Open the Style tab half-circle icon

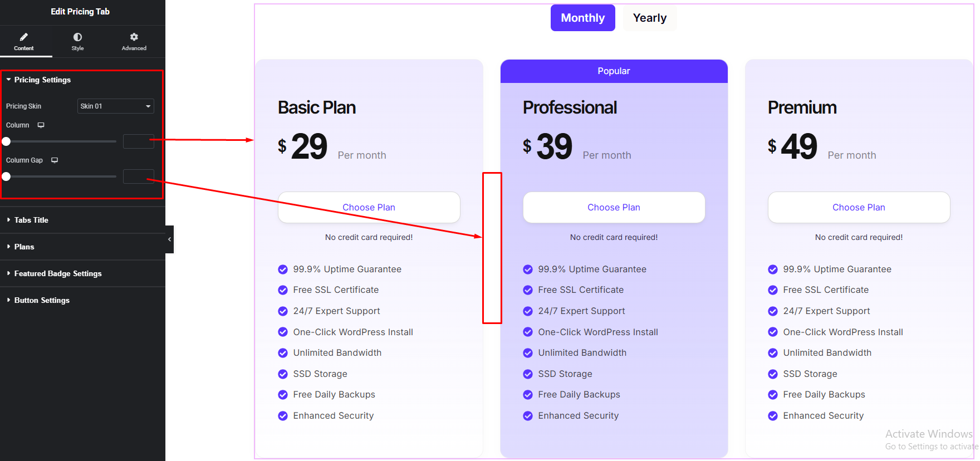click(x=77, y=37)
